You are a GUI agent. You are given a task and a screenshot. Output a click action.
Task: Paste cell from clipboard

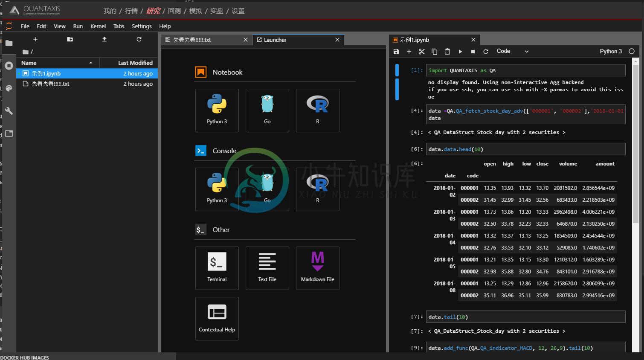pyautogui.click(x=447, y=52)
